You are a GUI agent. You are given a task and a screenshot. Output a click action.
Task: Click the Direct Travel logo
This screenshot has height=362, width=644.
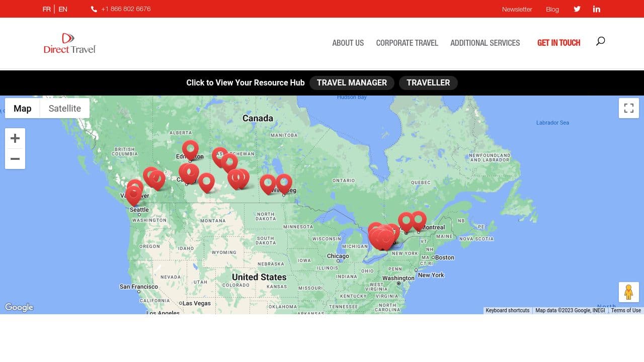coord(69,43)
